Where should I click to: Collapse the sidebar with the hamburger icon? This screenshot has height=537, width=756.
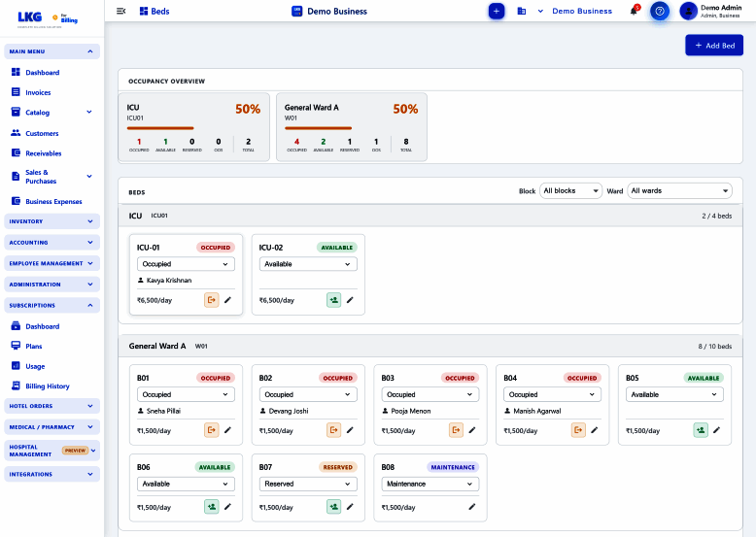click(x=121, y=11)
